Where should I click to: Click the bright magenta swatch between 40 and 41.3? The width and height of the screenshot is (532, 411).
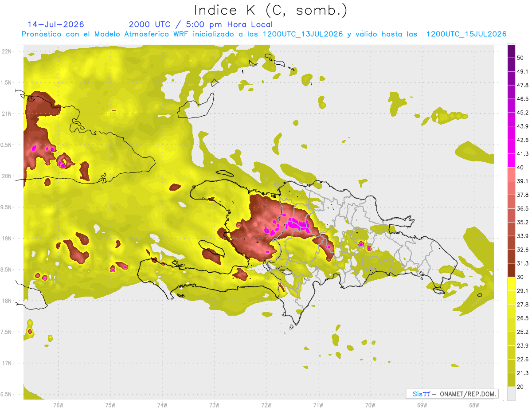(x=512, y=160)
